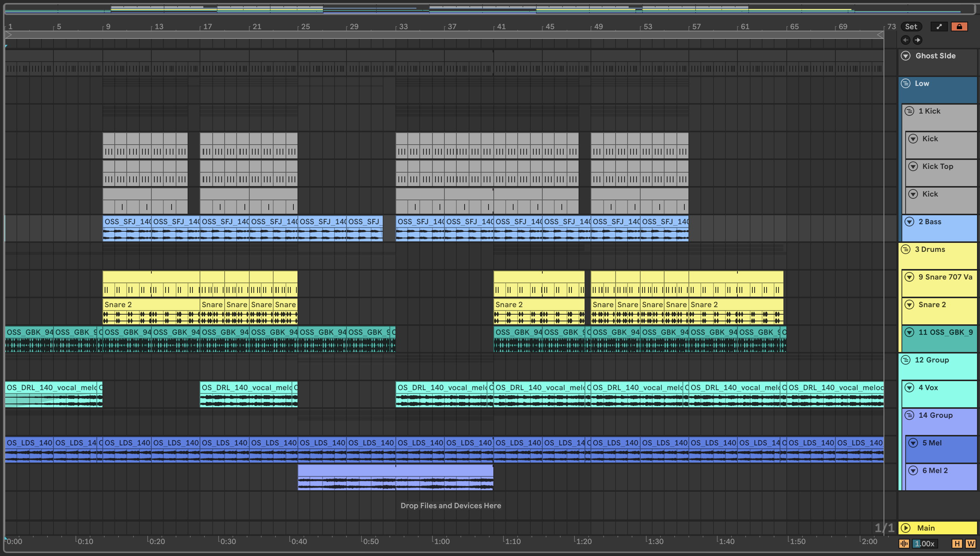Select the Ghost SIde track name
The height and width of the screenshot is (556, 980).
tap(935, 56)
